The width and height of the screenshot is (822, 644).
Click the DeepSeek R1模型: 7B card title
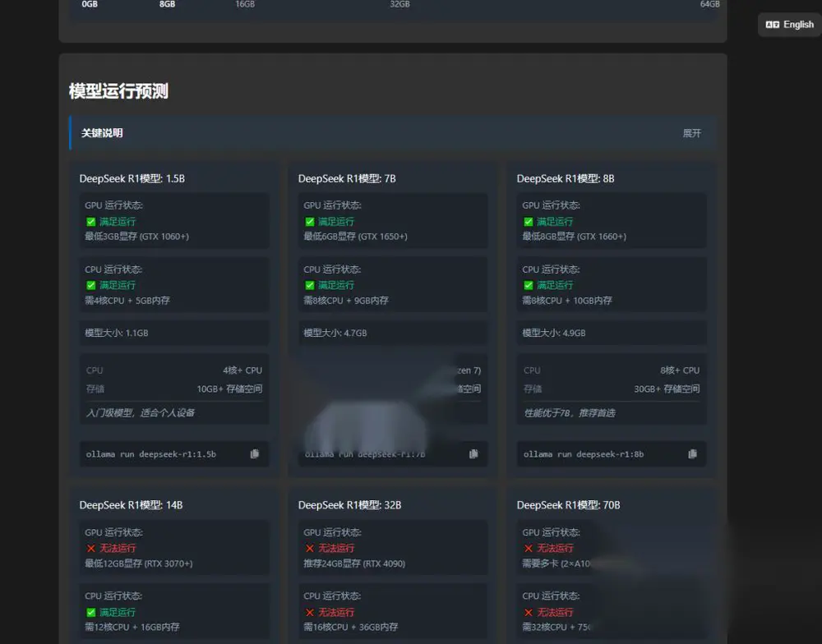pyautogui.click(x=347, y=179)
